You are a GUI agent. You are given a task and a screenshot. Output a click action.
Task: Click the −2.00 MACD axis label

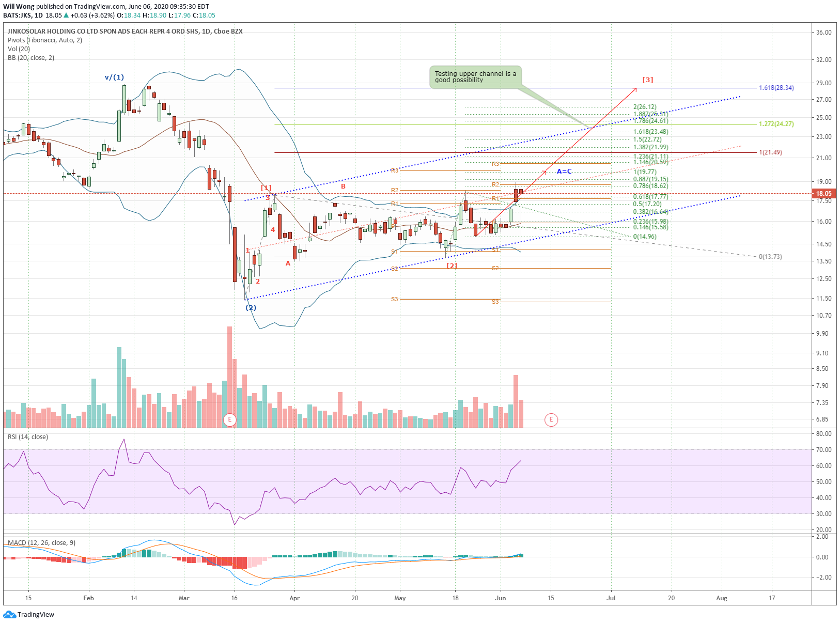tap(823, 577)
